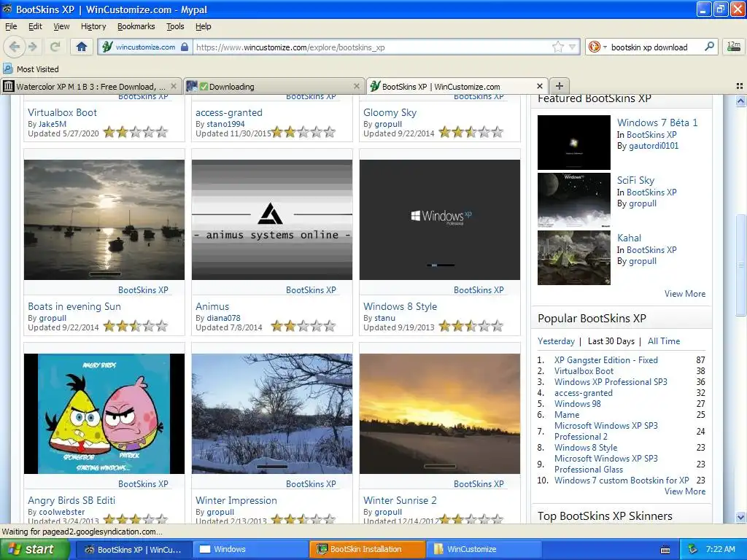The image size is (747, 560).
Task: Close the BootSkins XP tab
Action: 540,86
